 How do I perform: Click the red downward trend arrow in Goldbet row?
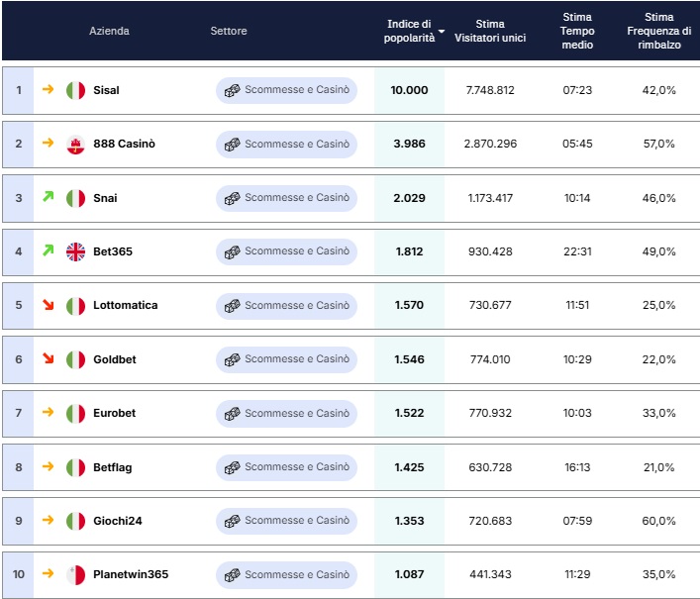click(x=49, y=358)
